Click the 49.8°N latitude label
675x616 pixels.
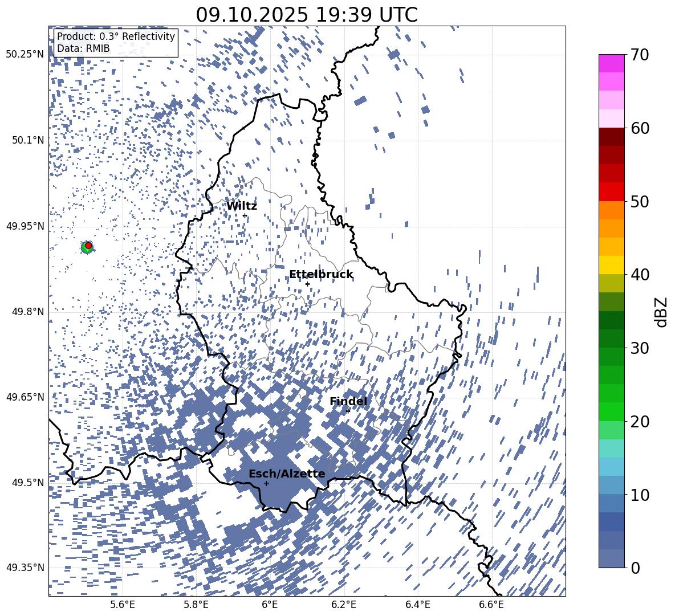coord(28,312)
